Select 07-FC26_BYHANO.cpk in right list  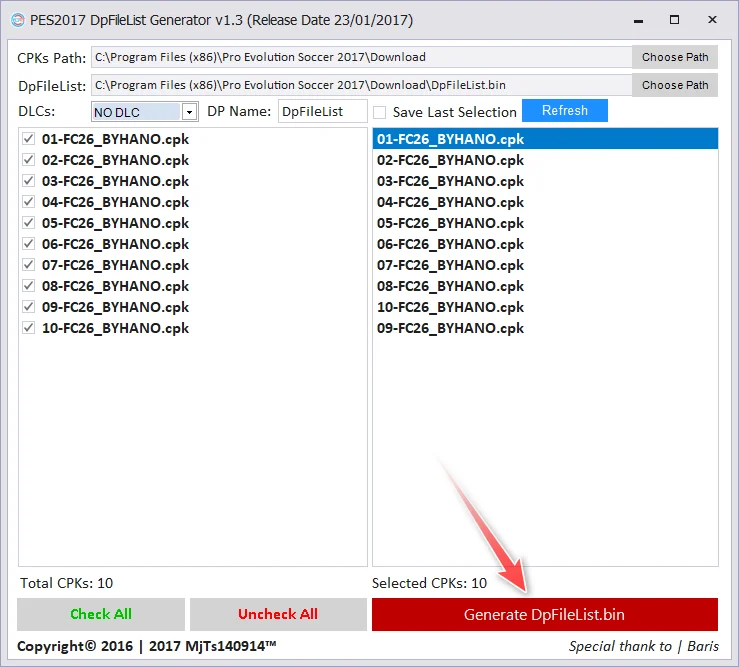point(545,265)
